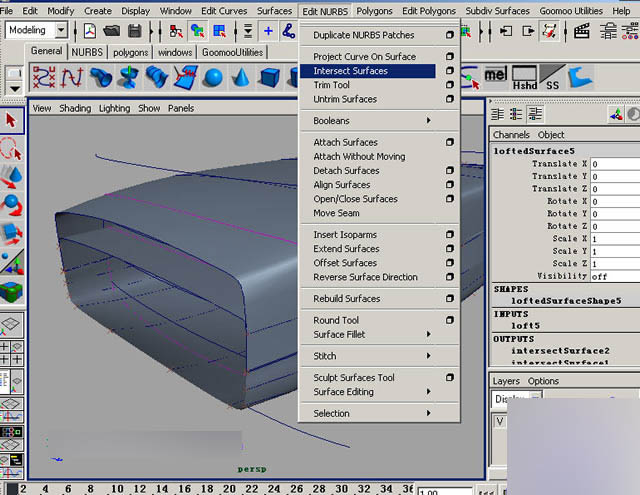This screenshot has height=495, width=640.
Task: Switch to the polygons shelf tab
Action: [x=130, y=52]
